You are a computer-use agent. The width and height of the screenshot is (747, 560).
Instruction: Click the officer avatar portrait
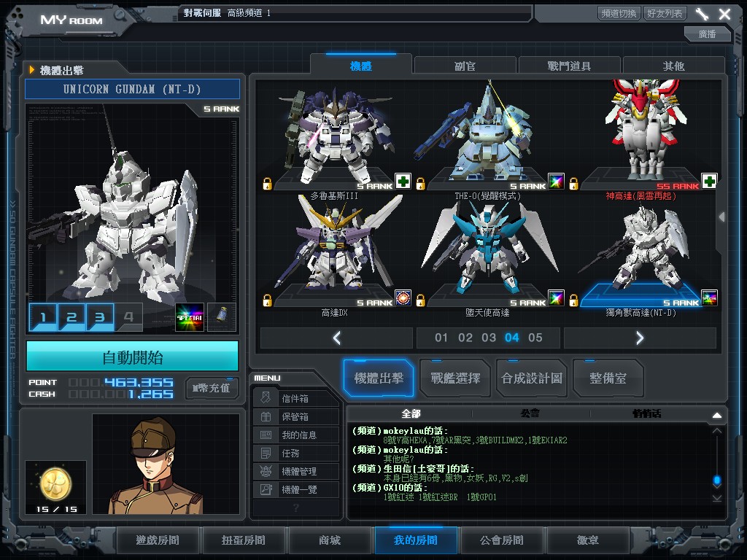click(166, 464)
